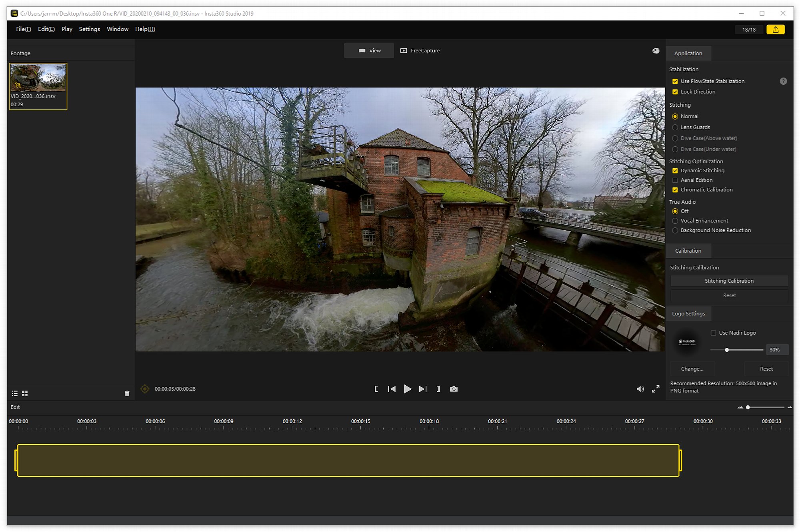Play the video preview
This screenshot has height=532, width=800.
(x=407, y=389)
